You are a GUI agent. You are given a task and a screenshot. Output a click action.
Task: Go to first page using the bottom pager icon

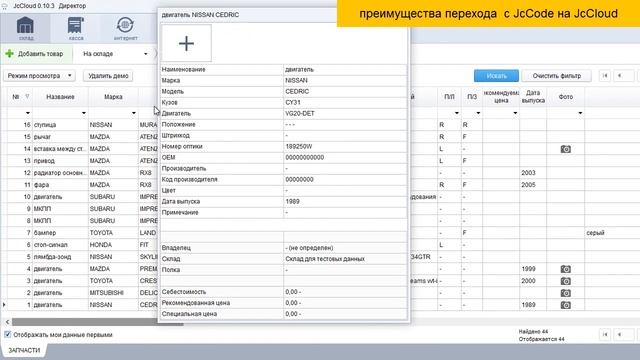click(x=605, y=335)
